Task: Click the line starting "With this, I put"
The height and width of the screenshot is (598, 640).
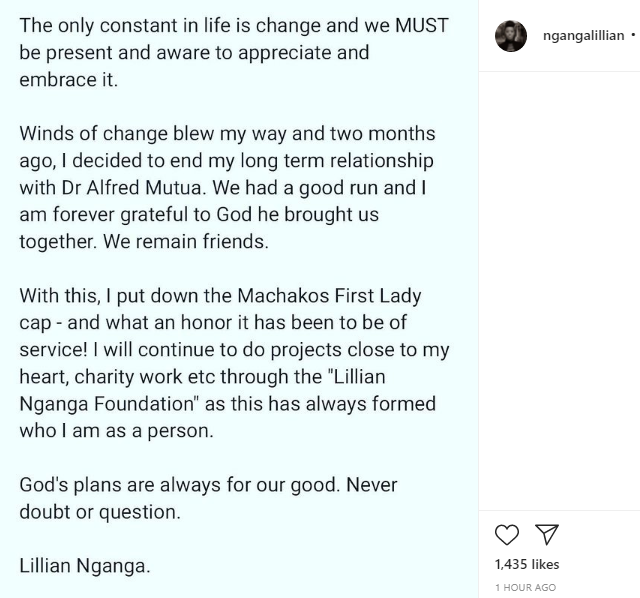Action: tap(220, 296)
